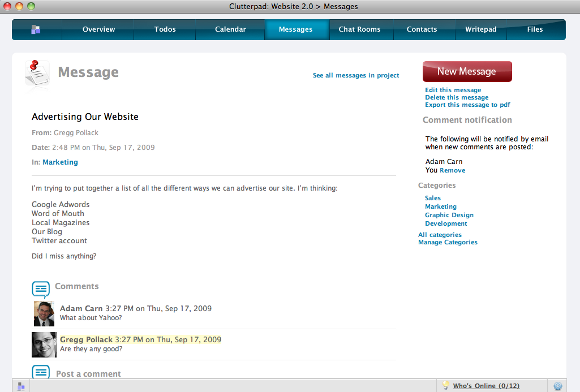
Task: Click the 'From: Gregg Pollack' line
Action: (x=65, y=133)
